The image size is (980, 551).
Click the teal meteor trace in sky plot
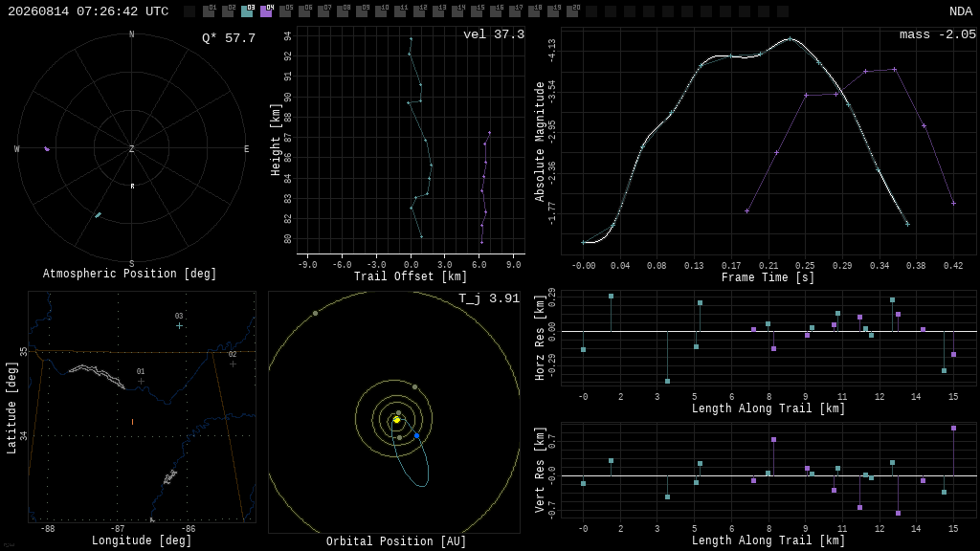point(99,215)
